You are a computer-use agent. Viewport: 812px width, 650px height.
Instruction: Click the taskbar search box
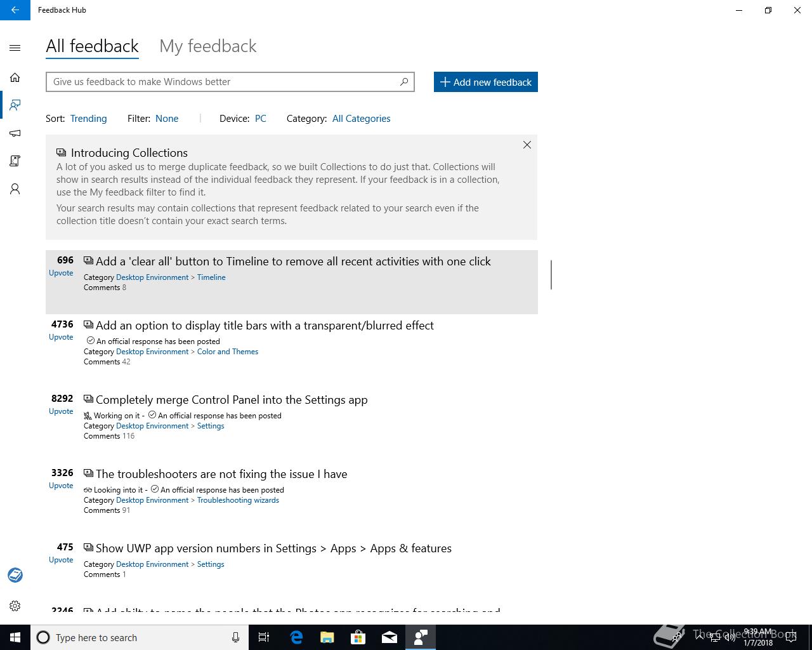[140, 637]
